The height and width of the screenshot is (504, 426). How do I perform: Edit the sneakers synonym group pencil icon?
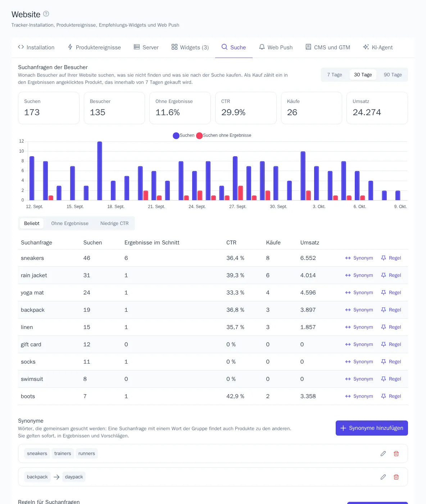pos(383,454)
